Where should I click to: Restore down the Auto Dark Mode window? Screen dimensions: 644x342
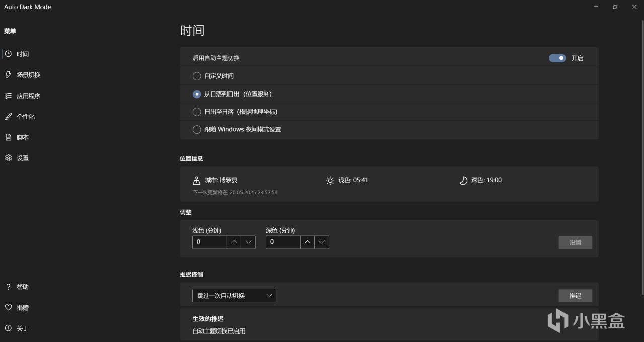[x=615, y=7]
